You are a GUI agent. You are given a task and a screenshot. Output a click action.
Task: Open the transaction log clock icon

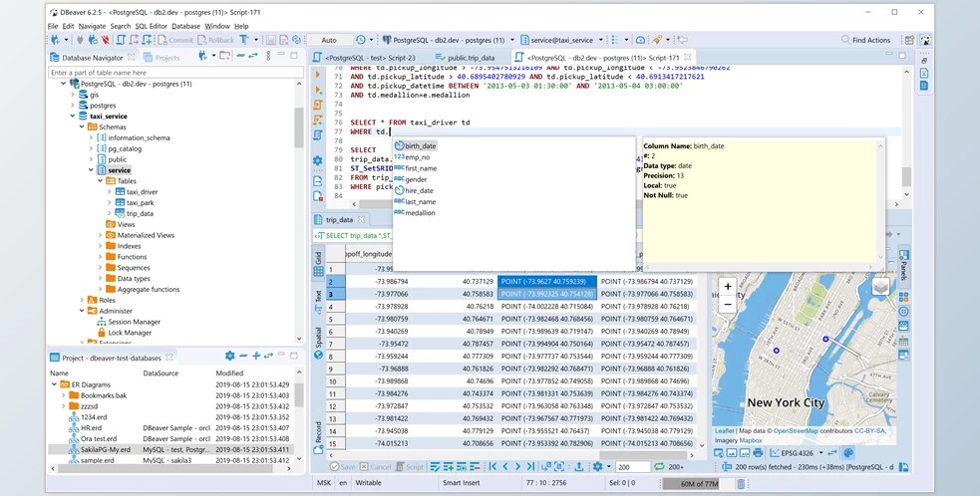[x=361, y=40]
